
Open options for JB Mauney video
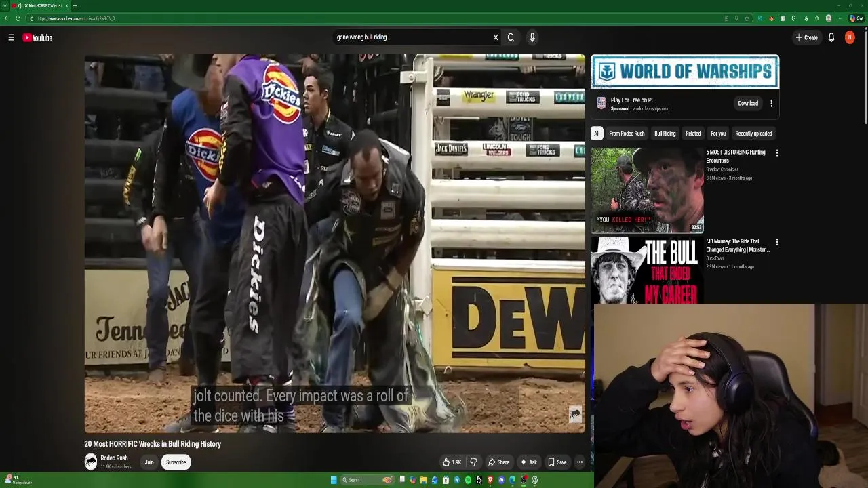(x=777, y=242)
